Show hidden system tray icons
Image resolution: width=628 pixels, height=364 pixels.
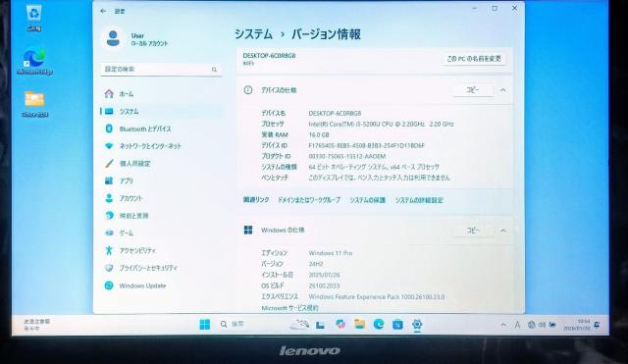[x=503, y=325]
